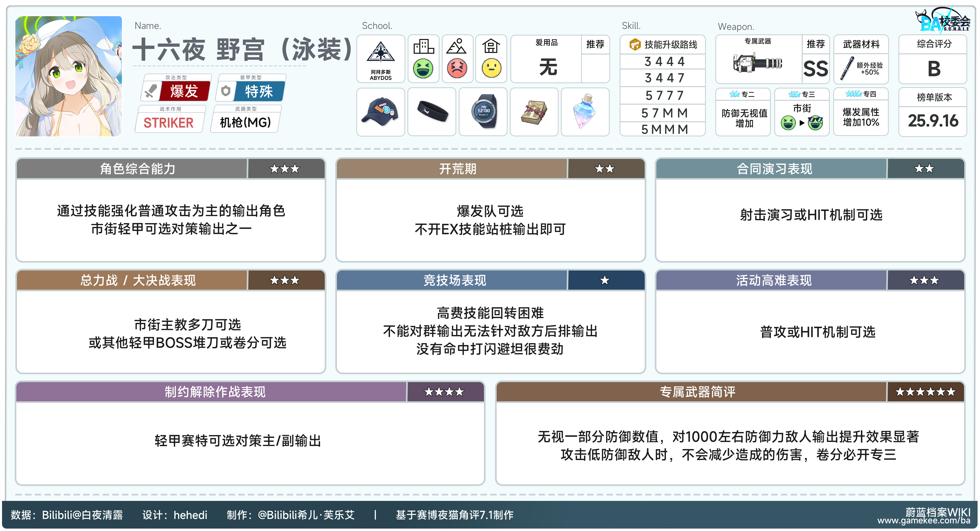Image resolution: width=980 pixels, height=531 pixels.
Task: Open the www.gamekee.com/ba link
Action: 923,521
